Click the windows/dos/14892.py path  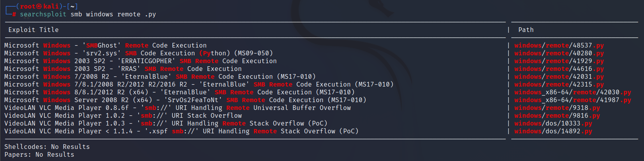[x=553, y=131]
